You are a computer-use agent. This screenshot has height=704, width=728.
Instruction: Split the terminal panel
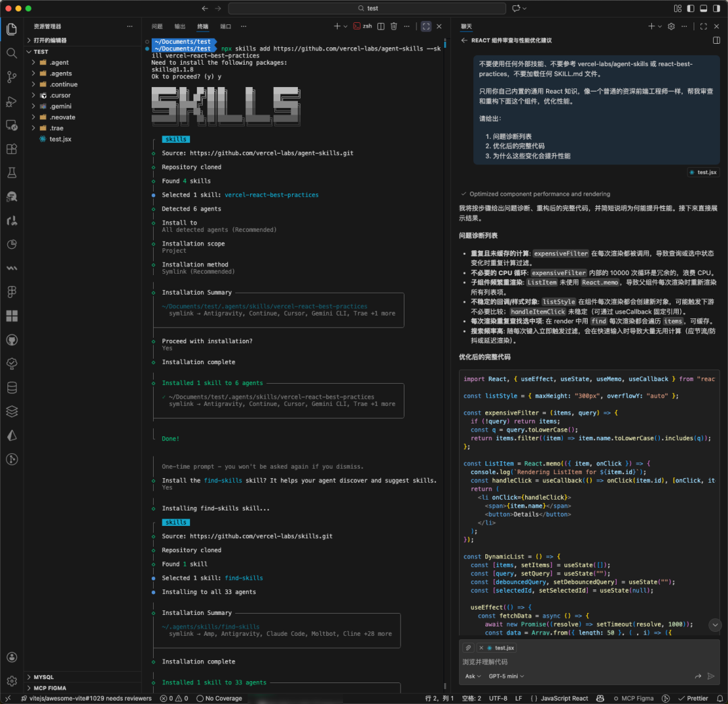pyautogui.click(x=381, y=26)
